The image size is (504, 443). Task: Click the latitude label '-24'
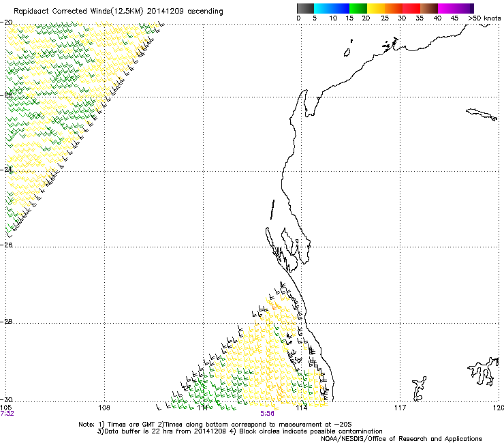click(x=7, y=169)
